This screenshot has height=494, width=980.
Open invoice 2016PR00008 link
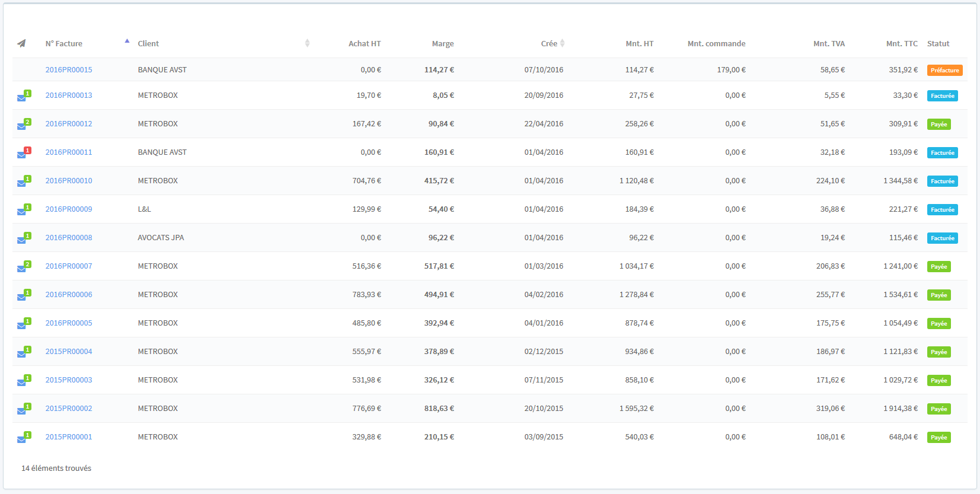69,237
